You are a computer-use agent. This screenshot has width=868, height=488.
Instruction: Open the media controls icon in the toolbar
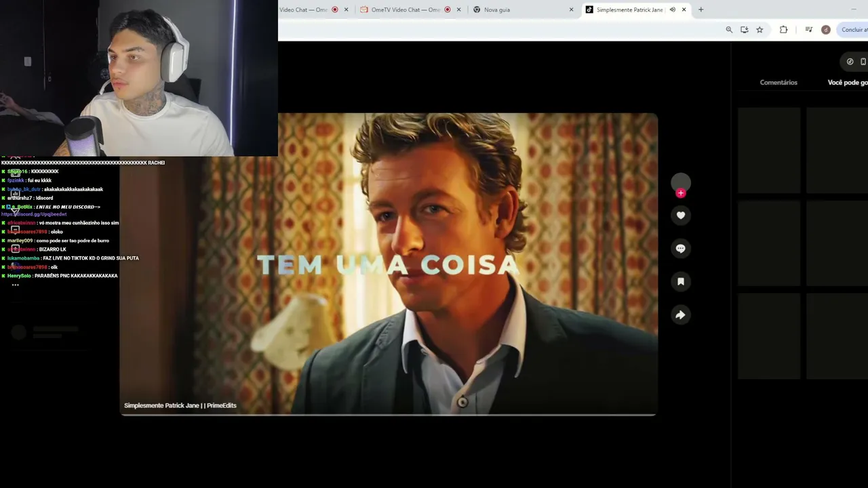(x=809, y=30)
